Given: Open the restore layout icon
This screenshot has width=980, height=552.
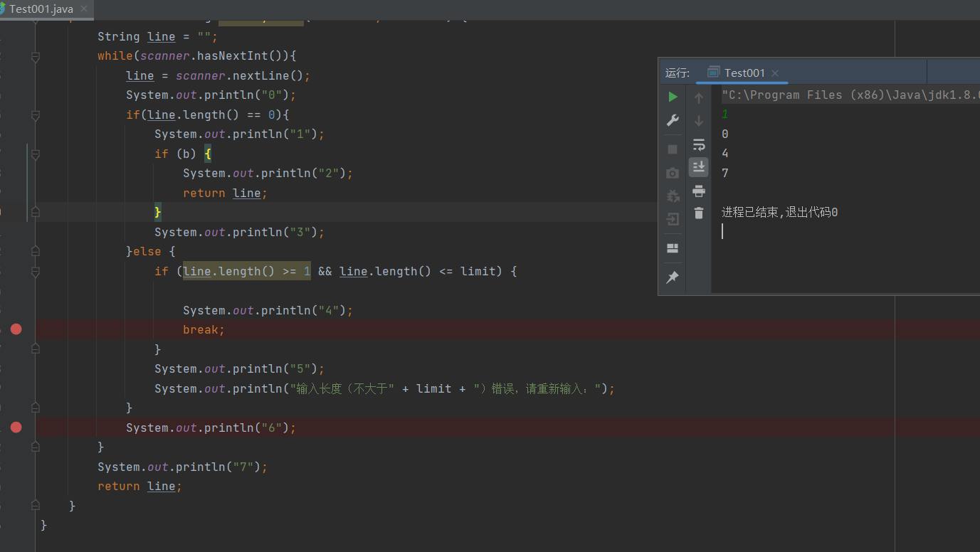Looking at the screenshot, I should [673, 248].
